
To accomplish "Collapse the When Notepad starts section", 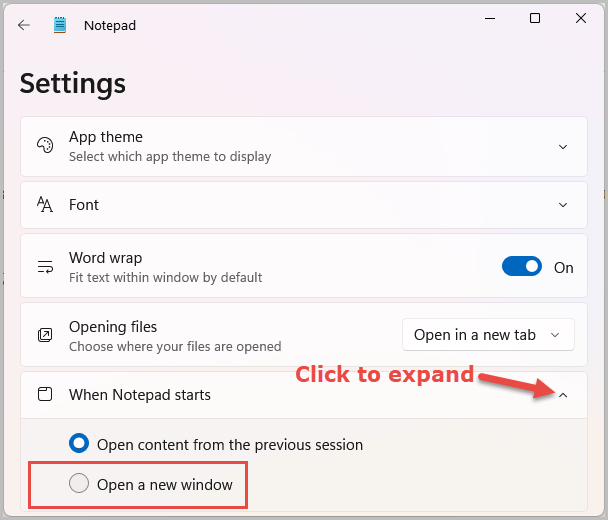I will (x=563, y=395).
